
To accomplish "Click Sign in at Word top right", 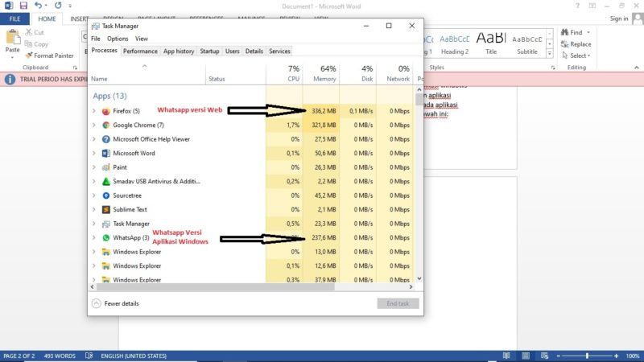I will coord(619,19).
